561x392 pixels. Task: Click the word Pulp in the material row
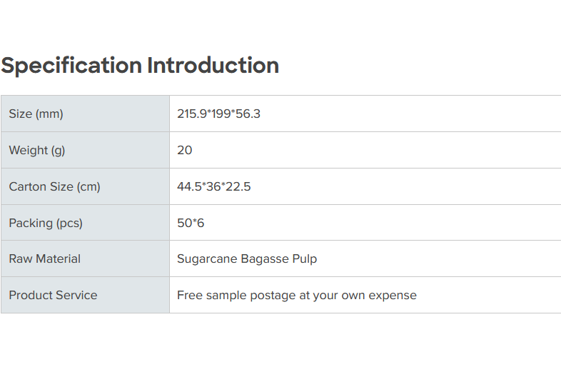coord(305,259)
